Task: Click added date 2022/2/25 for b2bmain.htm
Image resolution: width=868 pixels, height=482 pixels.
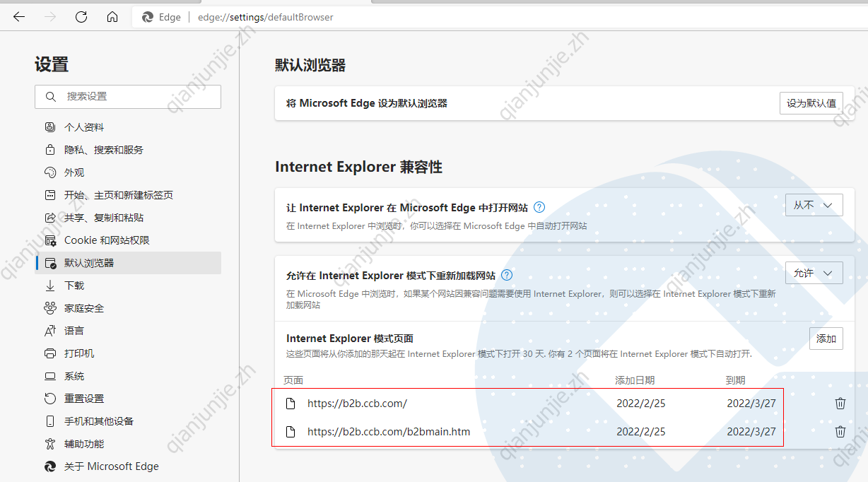Action: tap(641, 432)
